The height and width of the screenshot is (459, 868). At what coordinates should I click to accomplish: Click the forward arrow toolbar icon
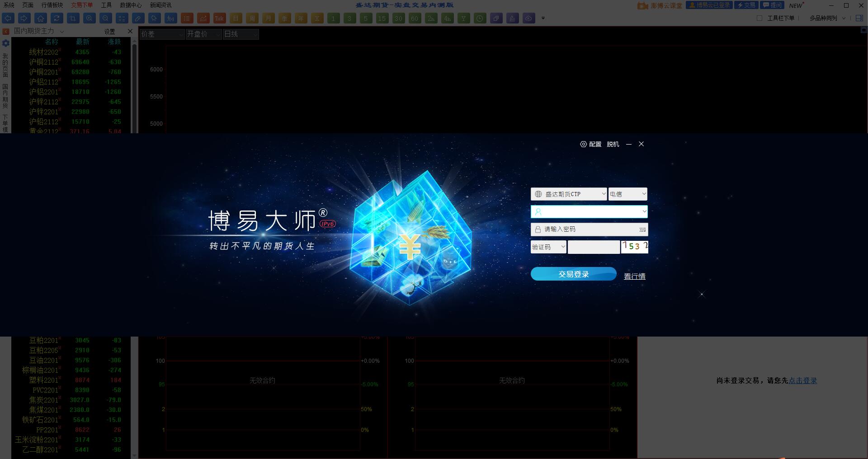click(x=24, y=18)
